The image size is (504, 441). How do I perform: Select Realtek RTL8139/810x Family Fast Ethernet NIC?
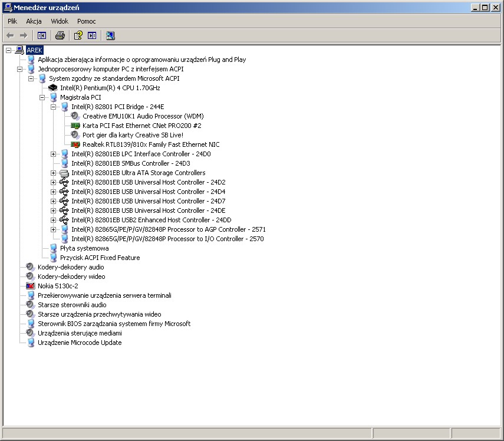click(x=151, y=144)
